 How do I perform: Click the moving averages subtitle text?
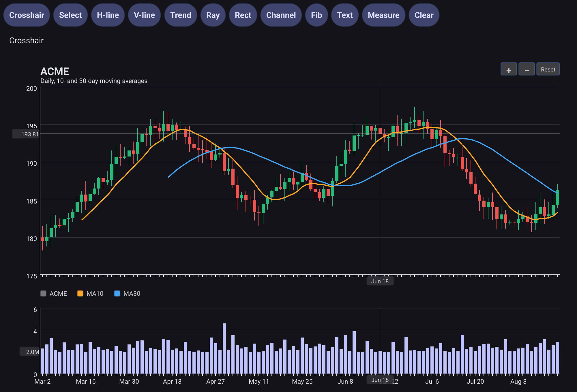click(x=94, y=81)
